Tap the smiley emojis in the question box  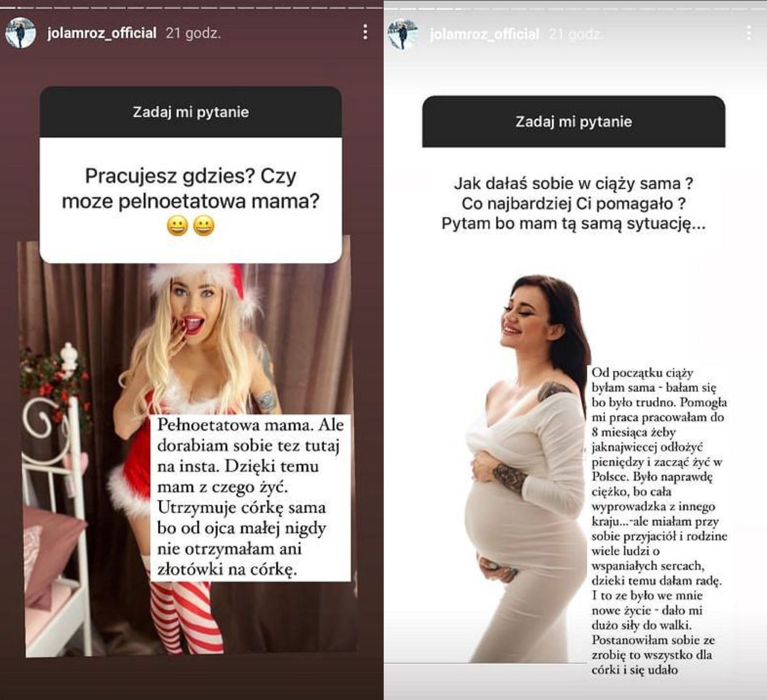[191, 226]
